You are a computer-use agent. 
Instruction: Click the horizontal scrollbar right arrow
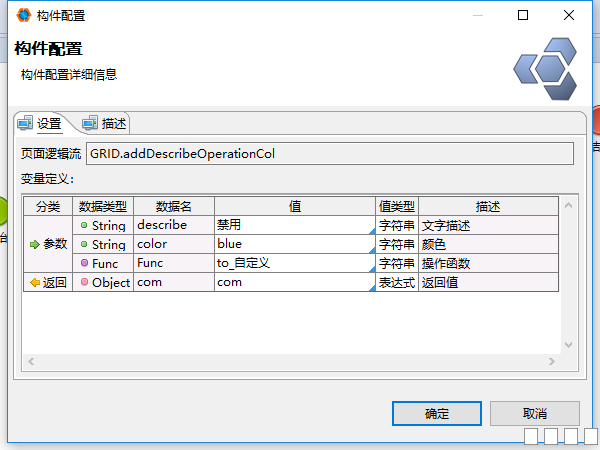[x=551, y=360]
